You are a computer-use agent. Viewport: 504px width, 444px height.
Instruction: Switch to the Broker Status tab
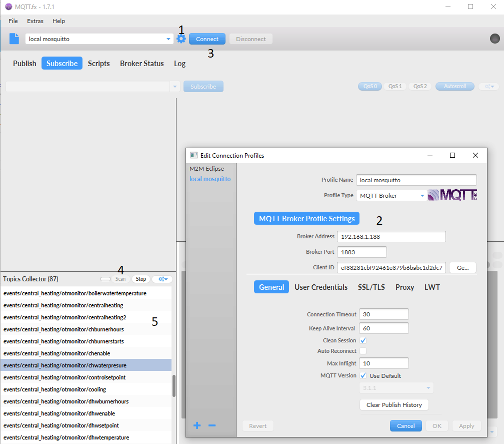[142, 64]
